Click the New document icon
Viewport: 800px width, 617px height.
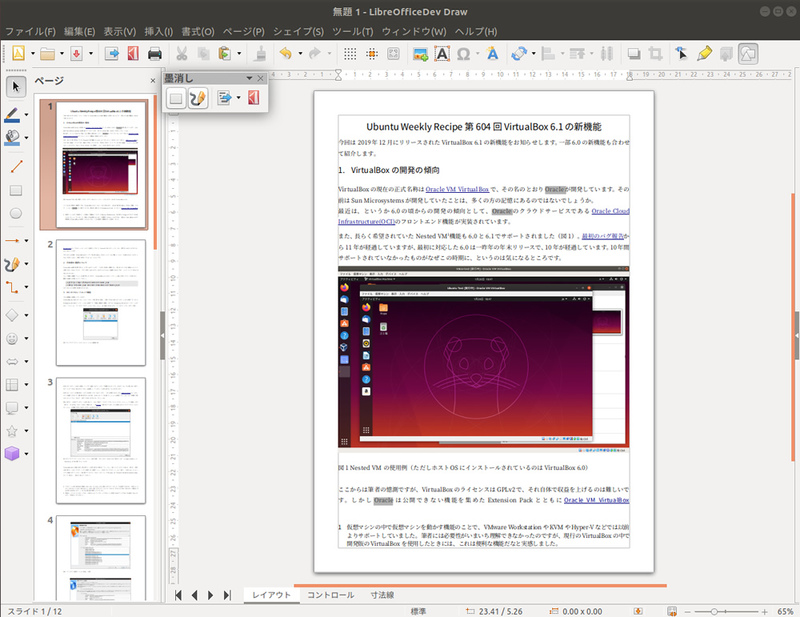click(18, 53)
